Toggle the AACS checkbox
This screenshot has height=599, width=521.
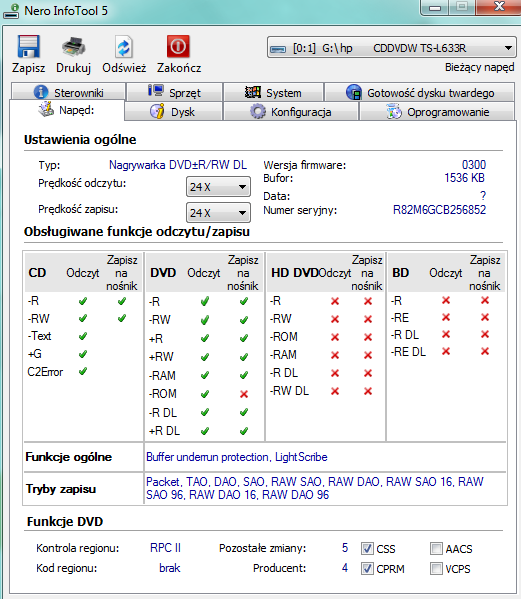pyautogui.click(x=436, y=549)
